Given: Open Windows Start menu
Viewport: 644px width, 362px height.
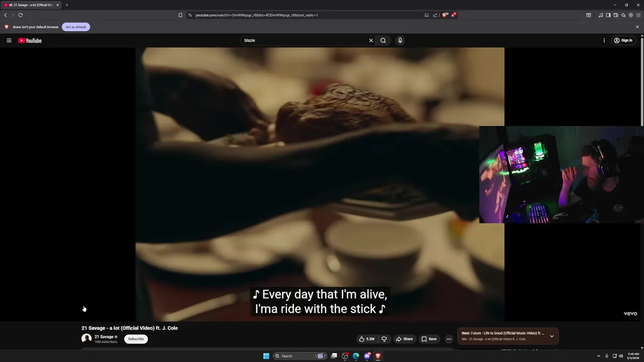Looking at the screenshot, I should click(266, 356).
